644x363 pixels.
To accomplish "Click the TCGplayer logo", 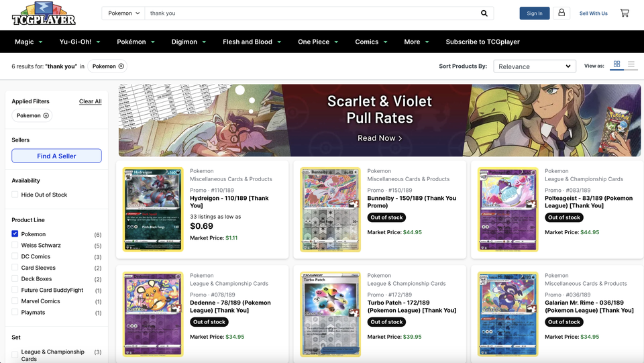I will [44, 13].
